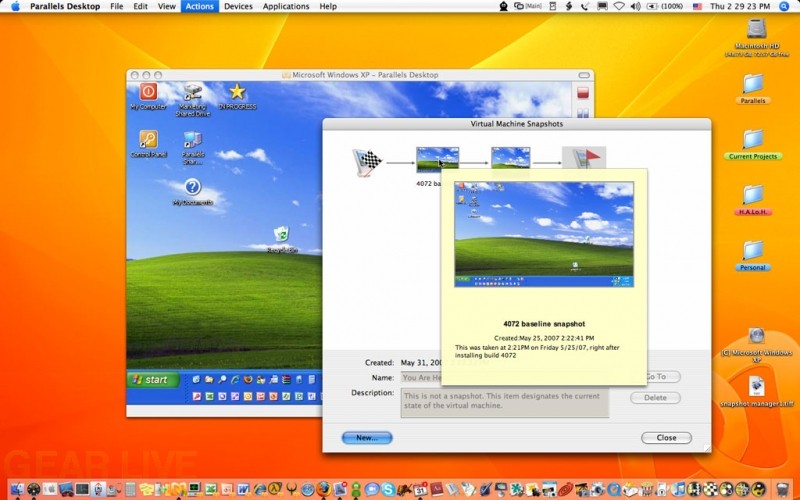Select the Recycle Bin icon in XP

(282, 239)
